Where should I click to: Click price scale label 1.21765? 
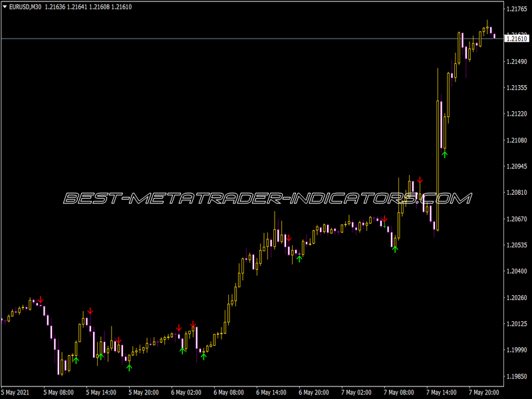(517, 9)
